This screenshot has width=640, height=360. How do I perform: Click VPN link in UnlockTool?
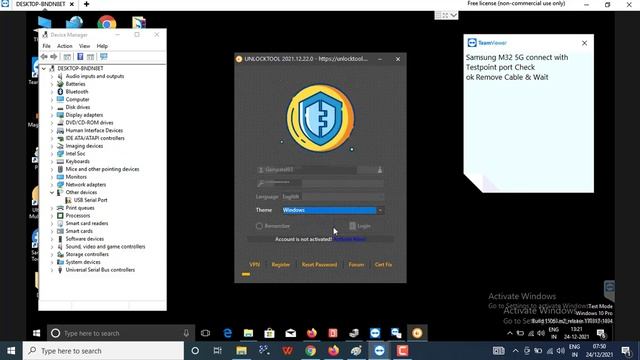tap(254, 264)
